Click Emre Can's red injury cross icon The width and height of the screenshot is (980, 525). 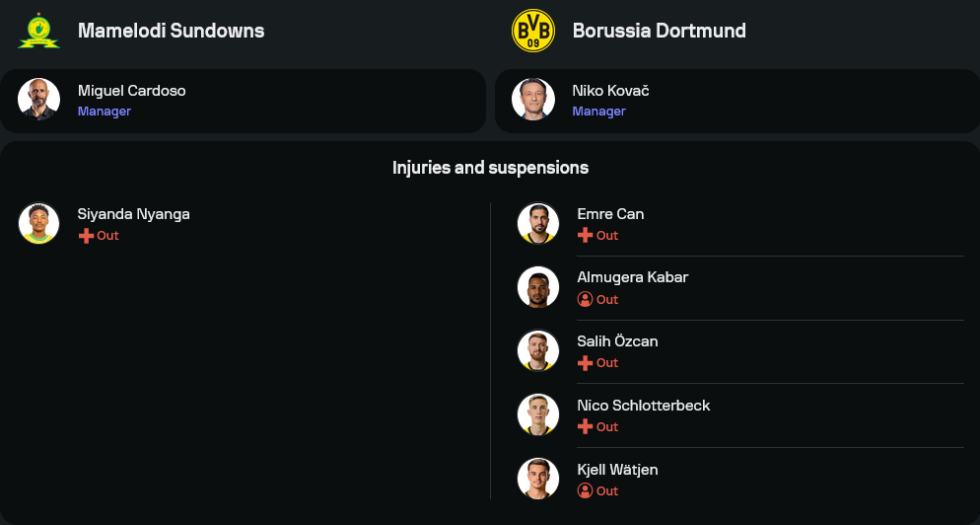tap(585, 236)
